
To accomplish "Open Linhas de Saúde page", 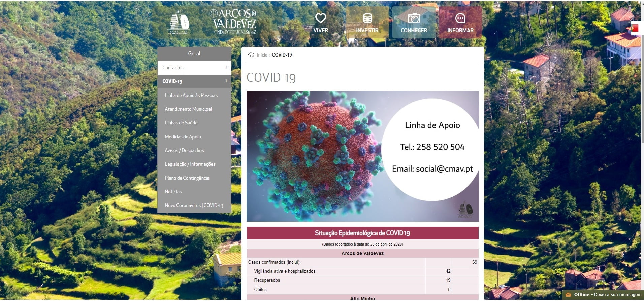I will pos(181,123).
